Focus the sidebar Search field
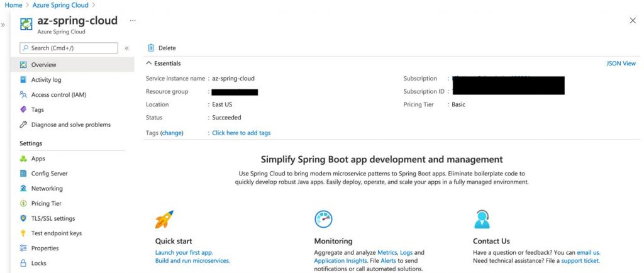 [x=69, y=48]
